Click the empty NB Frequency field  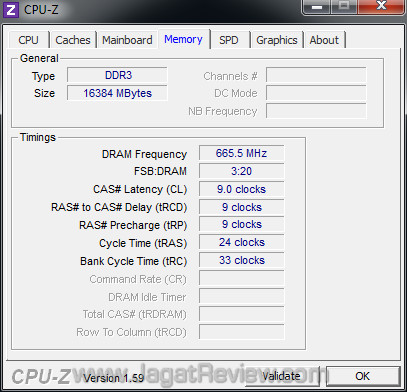tap(316, 111)
